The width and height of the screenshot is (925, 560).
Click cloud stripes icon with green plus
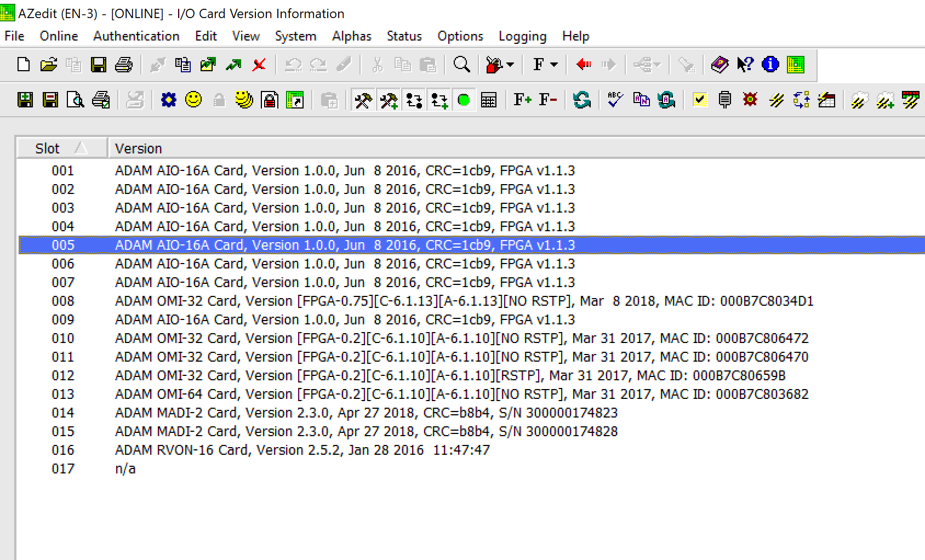click(x=885, y=100)
